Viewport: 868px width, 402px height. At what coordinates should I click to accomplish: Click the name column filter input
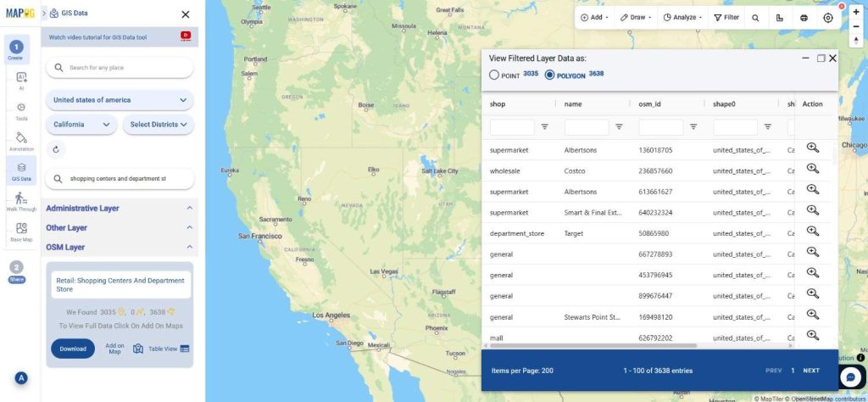click(x=587, y=127)
